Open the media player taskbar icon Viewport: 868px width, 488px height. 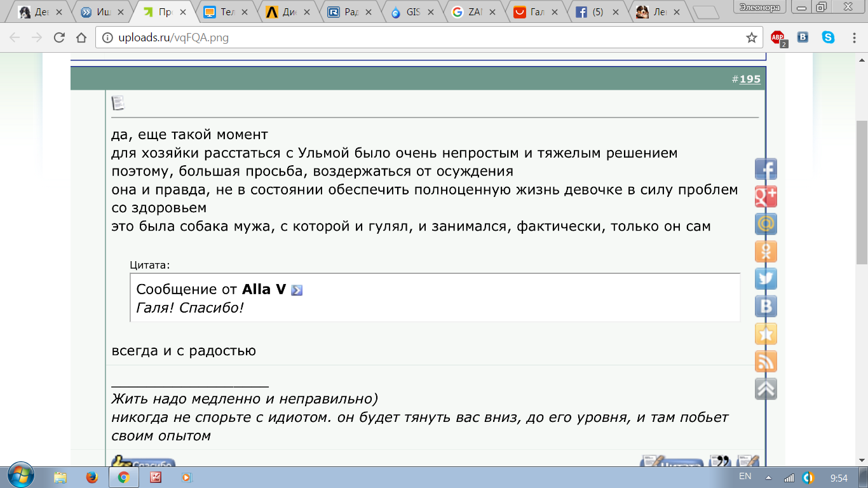click(186, 477)
